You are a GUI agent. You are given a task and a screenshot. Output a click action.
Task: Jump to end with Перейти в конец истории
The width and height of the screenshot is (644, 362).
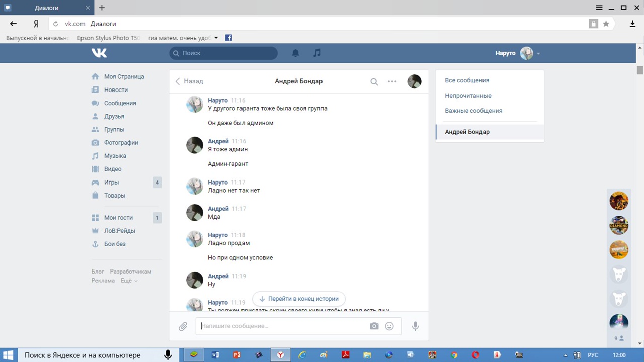pyautogui.click(x=299, y=299)
